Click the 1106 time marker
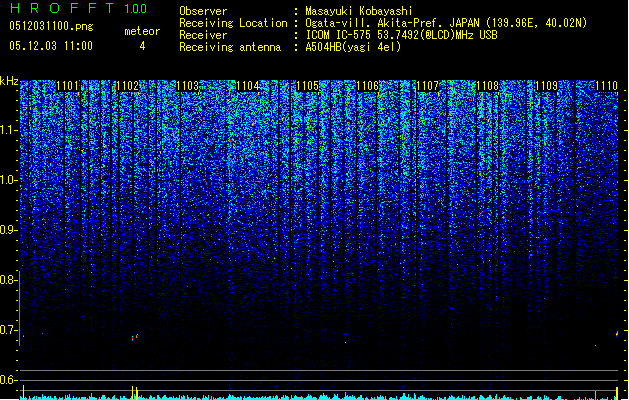This screenshot has height=400, width=629. [367, 86]
